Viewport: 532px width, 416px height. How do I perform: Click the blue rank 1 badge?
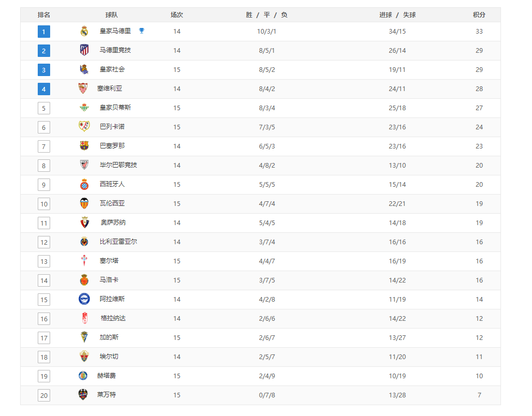coord(44,32)
